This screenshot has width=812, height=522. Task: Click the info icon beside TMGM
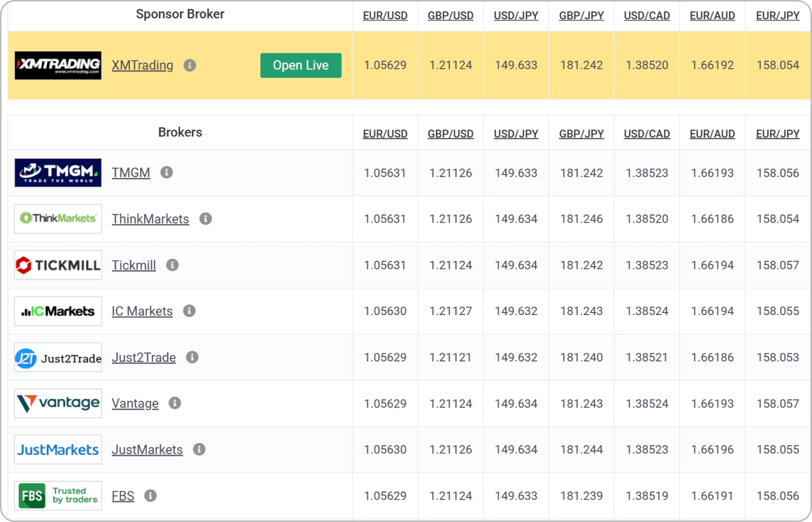(167, 173)
